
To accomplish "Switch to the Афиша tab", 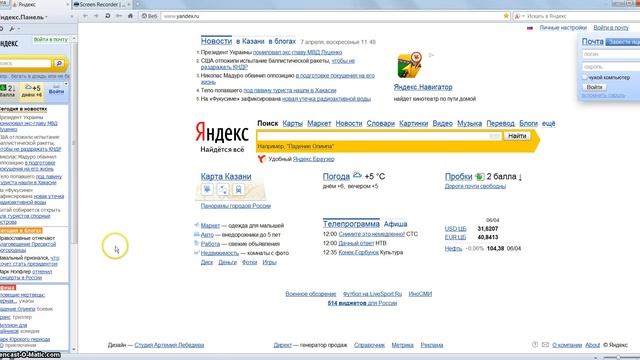I will point(396,224).
